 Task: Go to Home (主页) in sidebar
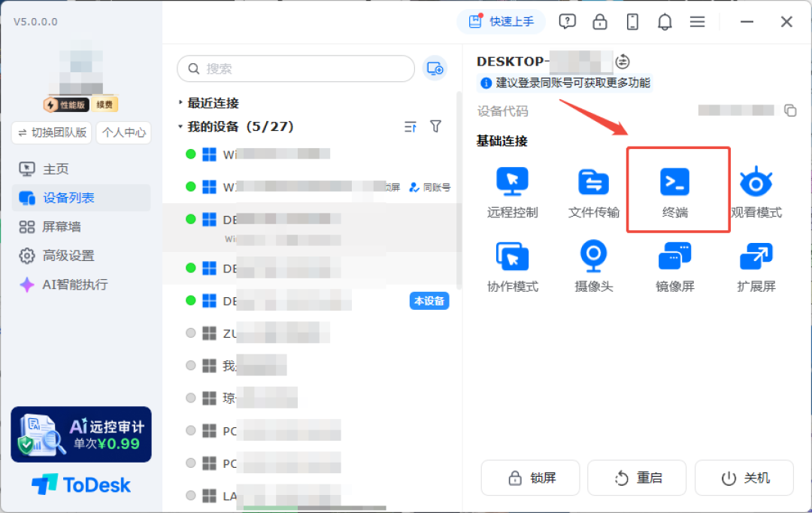tap(80, 169)
